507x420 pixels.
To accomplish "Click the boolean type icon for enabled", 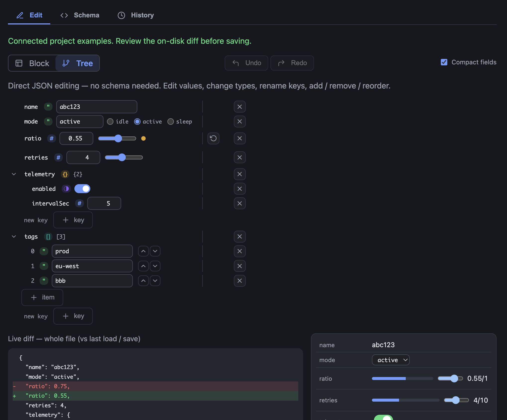I will point(66,189).
